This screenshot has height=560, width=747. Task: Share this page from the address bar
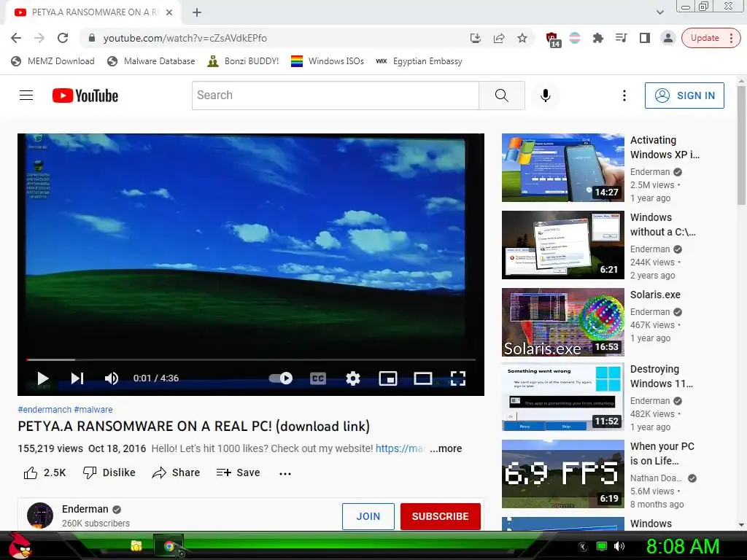pos(499,38)
